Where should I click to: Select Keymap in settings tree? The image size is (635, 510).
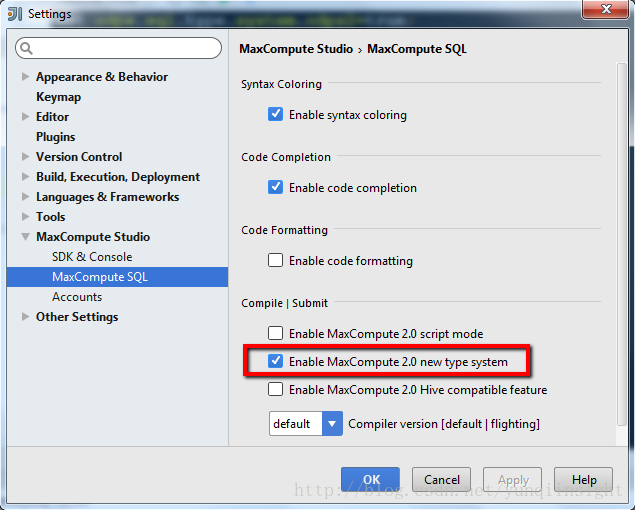(x=58, y=97)
